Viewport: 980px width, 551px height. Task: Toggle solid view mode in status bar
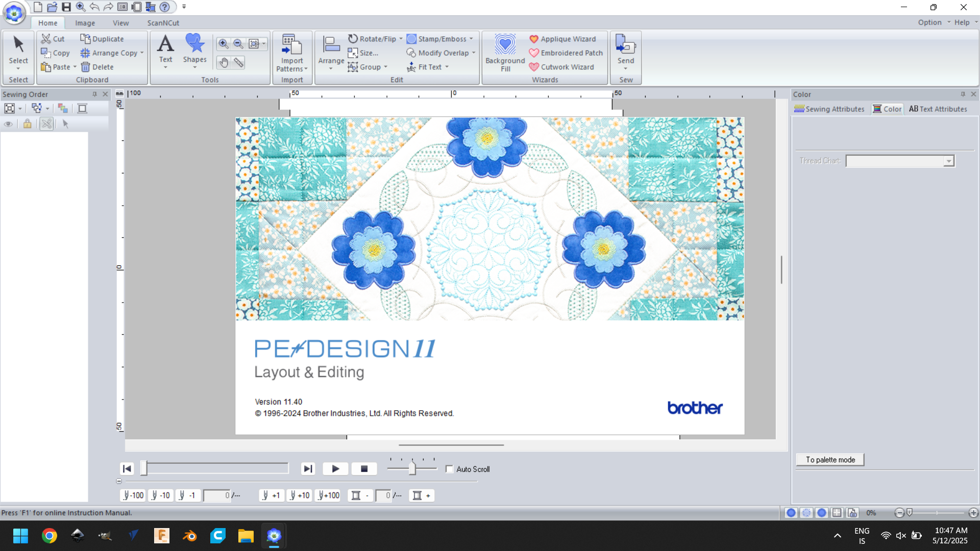pos(791,513)
